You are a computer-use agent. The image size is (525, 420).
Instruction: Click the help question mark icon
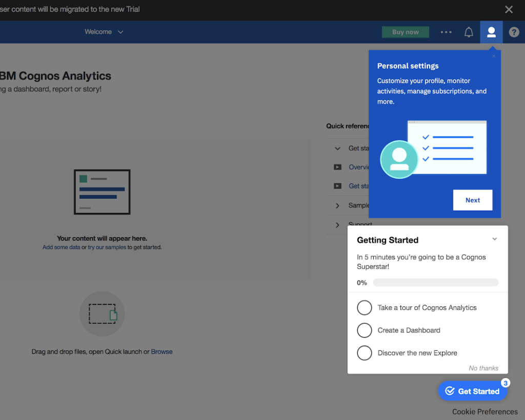point(514,32)
